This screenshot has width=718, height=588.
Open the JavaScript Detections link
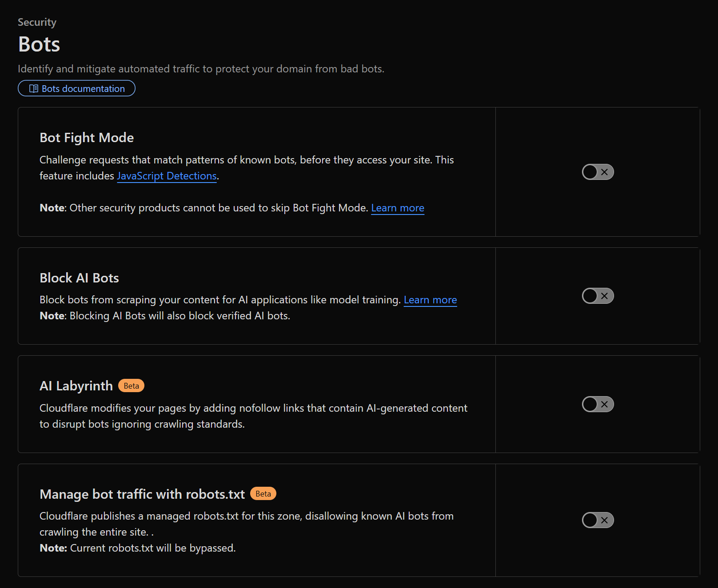click(x=167, y=176)
